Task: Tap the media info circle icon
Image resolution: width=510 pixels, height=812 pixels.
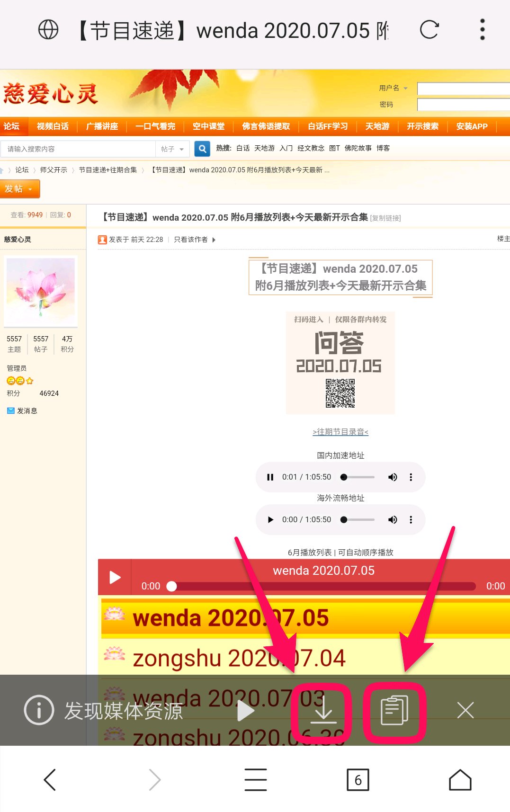Action: tap(39, 710)
